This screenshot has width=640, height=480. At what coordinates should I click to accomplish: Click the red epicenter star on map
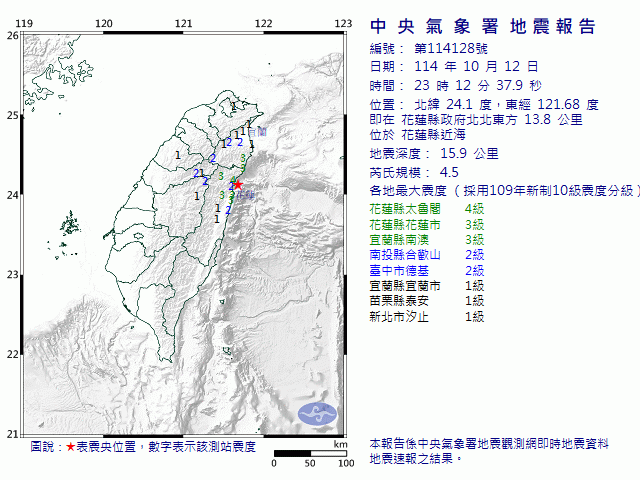click(x=238, y=185)
